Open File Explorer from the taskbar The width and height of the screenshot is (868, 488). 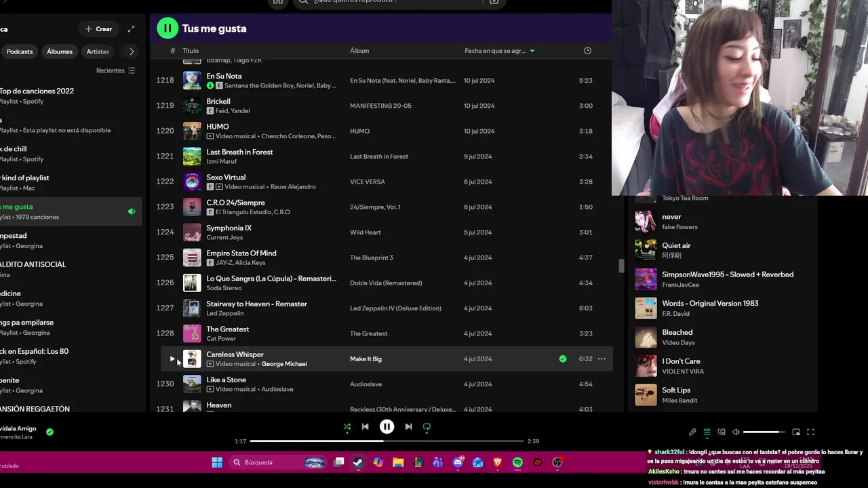(x=398, y=462)
